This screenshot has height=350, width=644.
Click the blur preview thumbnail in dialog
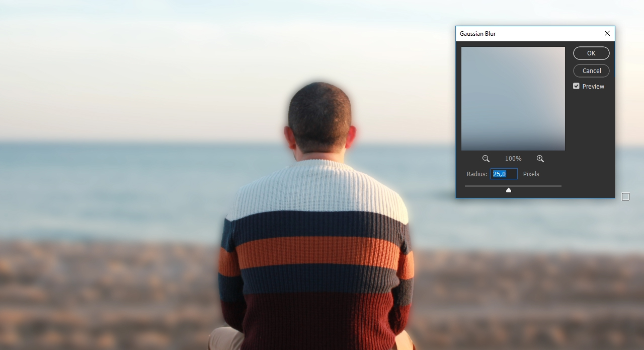click(513, 99)
